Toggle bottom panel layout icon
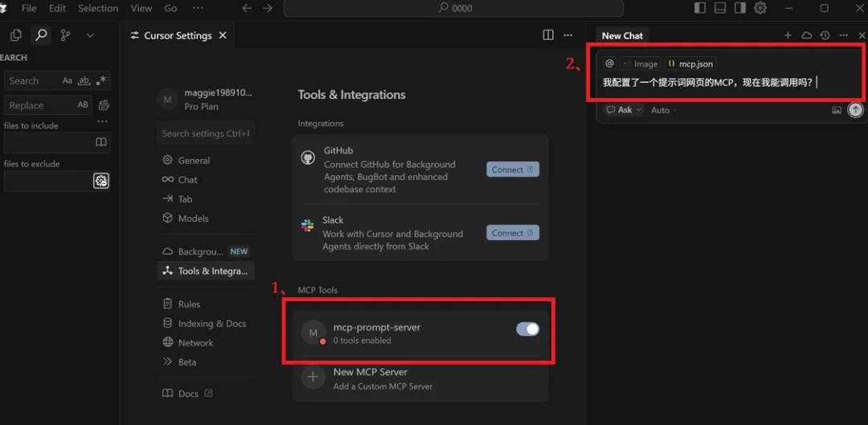 click(720, 8)
